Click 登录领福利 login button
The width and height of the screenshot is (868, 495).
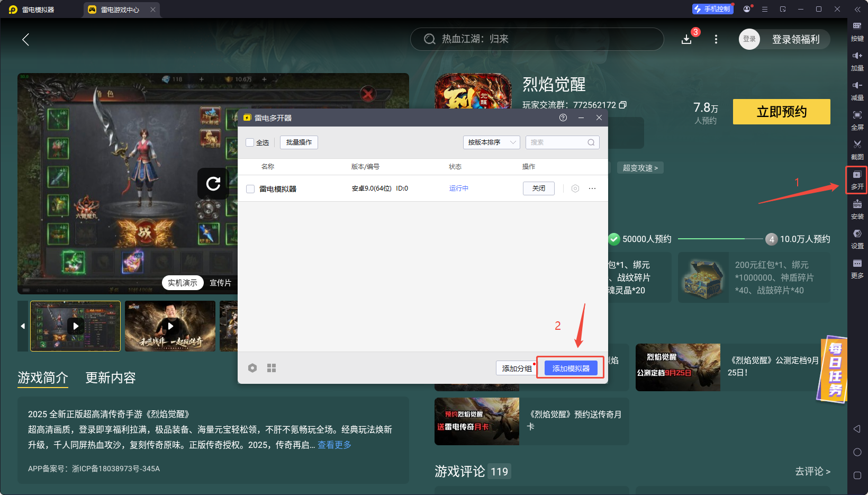784,39
